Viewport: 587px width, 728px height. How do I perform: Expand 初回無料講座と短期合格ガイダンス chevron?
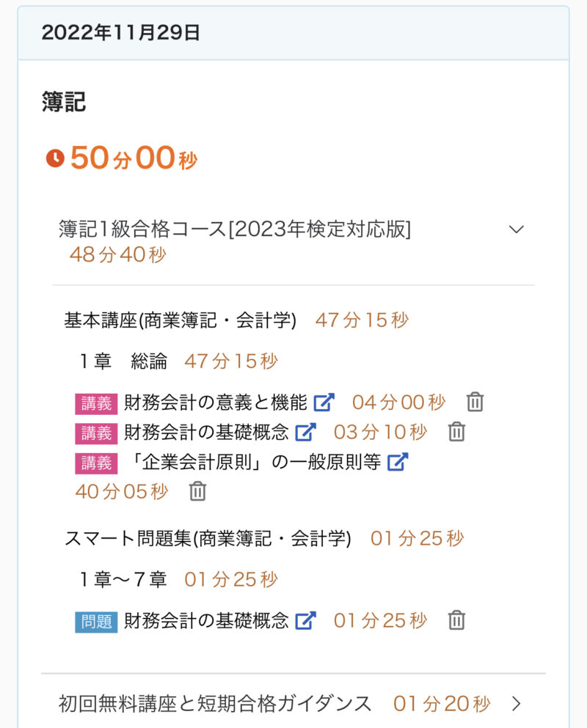[517, 704]
